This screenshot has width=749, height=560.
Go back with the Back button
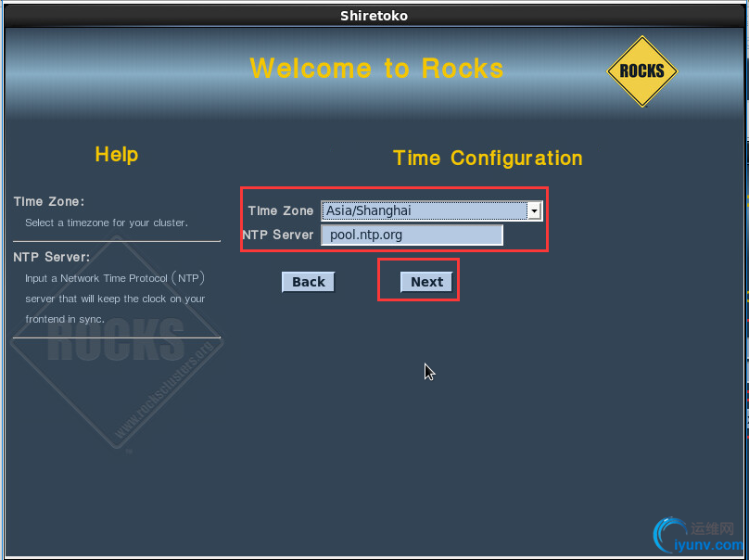[308, 282]
